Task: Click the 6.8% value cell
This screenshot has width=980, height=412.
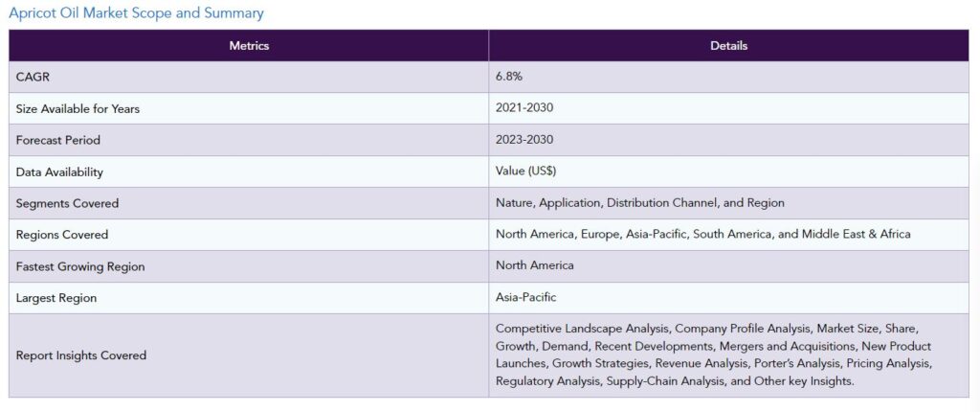Action: tap(728, 77)
